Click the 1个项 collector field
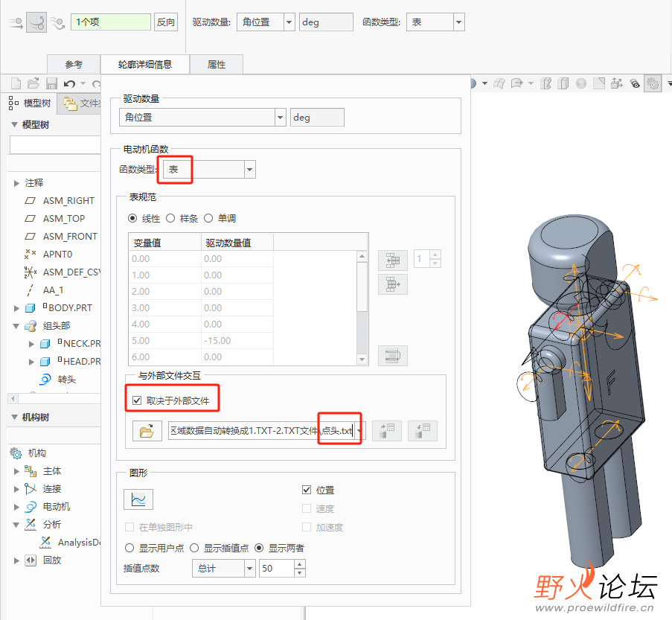Screen dimensions: 672x620 pyautogui.click(x=111, y=22)
